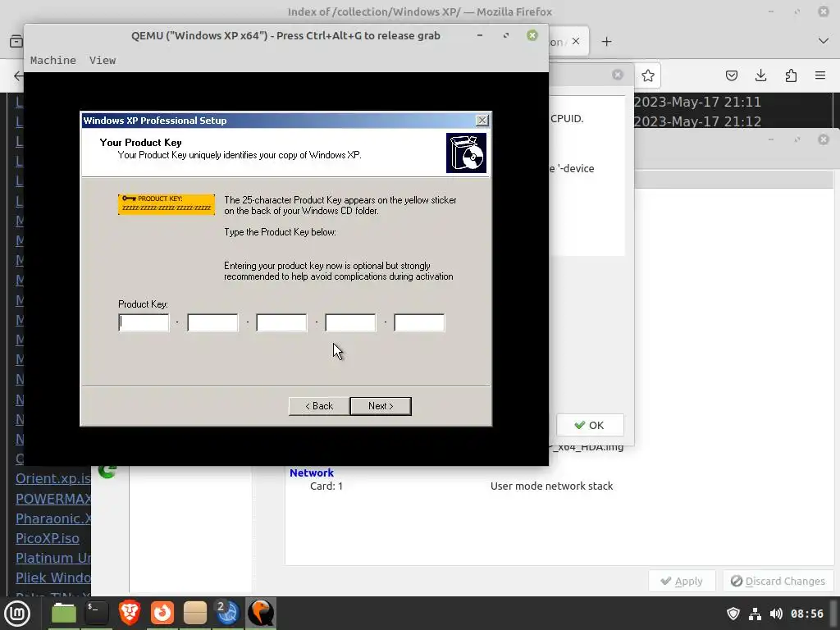This screenshot has width=840, height=630.
Task: Focus the second Product Key field
Action: pyautogui.click(x=212, y=323)
